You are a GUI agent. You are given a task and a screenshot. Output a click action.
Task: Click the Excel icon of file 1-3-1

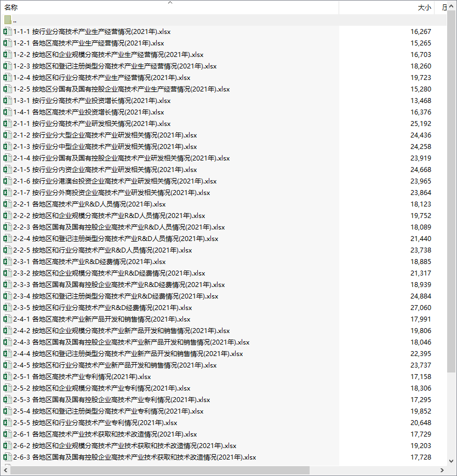click(x=7, y=100)
